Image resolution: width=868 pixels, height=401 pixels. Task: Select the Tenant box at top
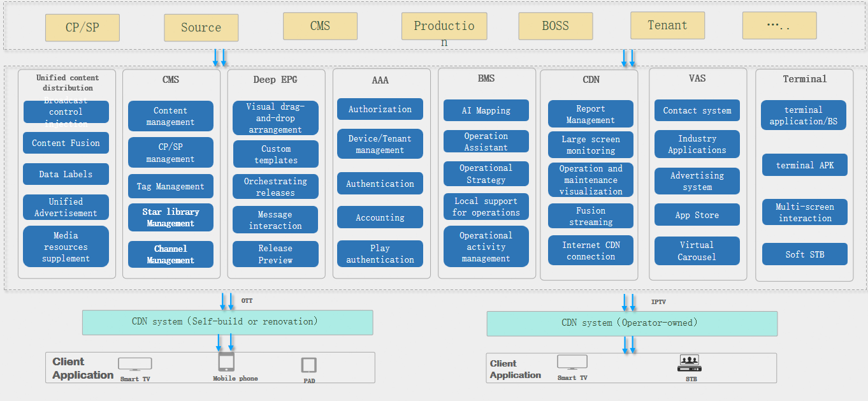click(667, 26)
